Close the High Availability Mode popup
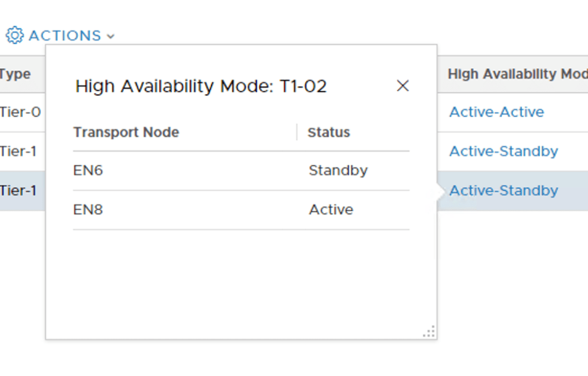This screenshot has height=376, width=588. click(x=402, y=86)
